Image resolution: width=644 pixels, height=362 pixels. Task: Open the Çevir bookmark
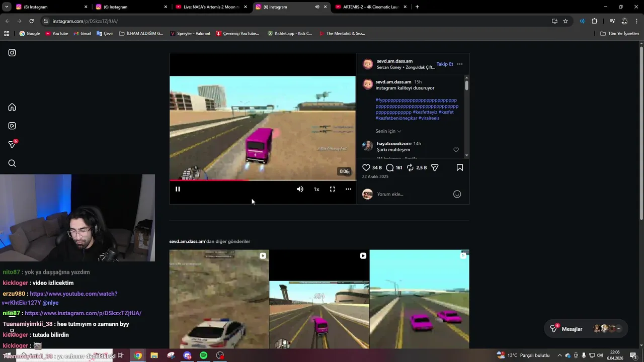tap(105, 33)
